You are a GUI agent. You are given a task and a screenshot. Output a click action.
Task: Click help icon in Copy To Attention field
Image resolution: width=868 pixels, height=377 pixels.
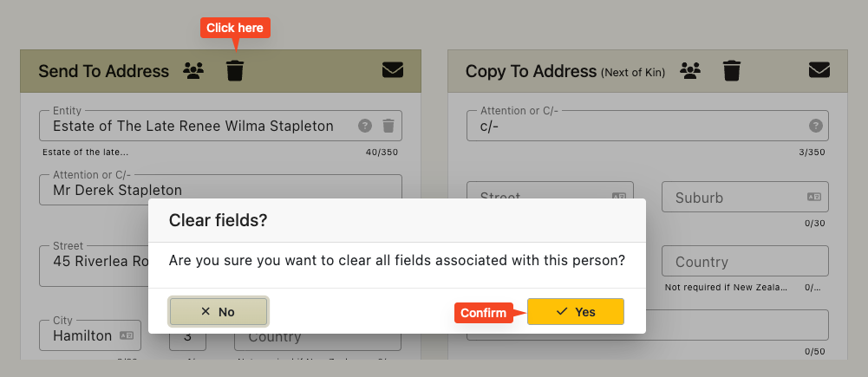coord(815,126)
